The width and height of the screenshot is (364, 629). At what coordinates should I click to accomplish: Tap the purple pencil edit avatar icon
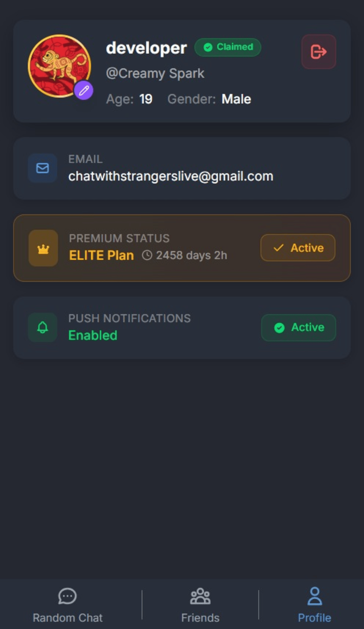(84, 91)
